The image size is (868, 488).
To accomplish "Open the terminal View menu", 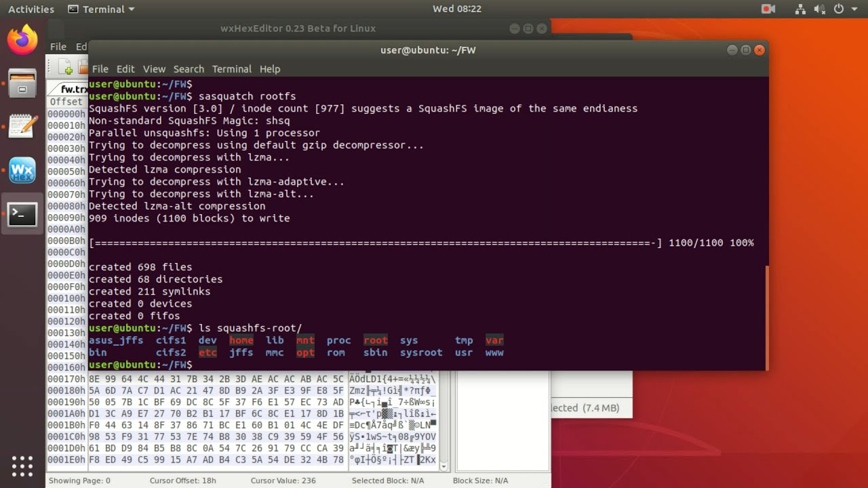I will pos(154,68).
